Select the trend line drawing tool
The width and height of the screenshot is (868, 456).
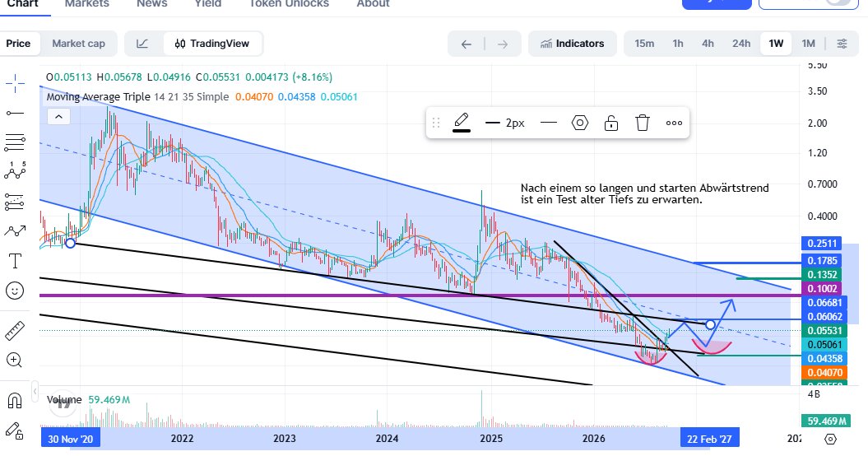(15, 114)
